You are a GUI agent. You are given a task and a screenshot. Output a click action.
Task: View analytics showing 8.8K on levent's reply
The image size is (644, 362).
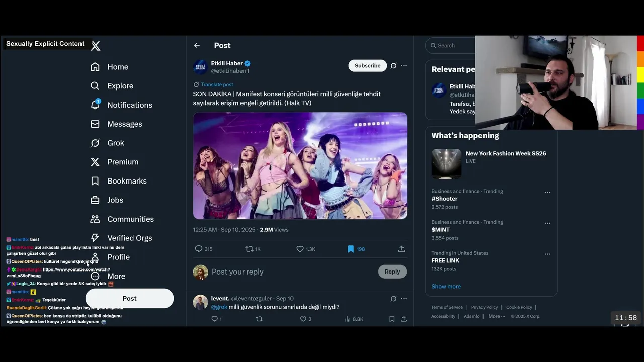(x=354, y=319)
